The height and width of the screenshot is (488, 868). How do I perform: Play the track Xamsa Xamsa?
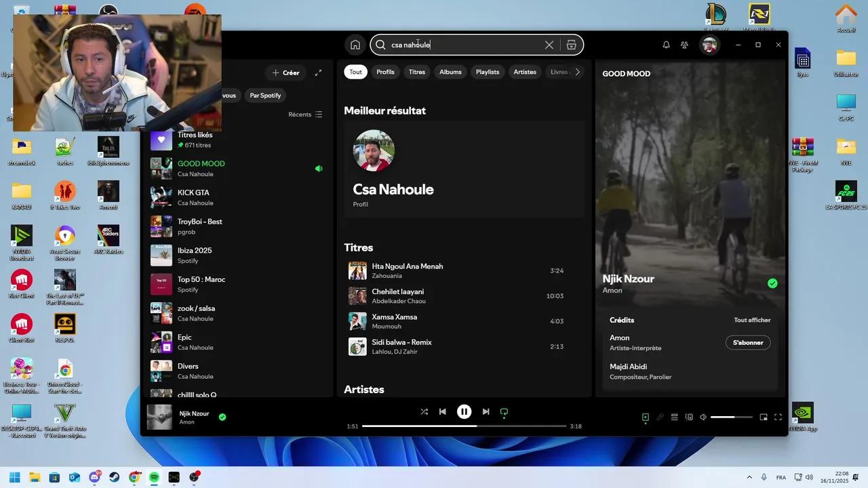tap(464, 321)
